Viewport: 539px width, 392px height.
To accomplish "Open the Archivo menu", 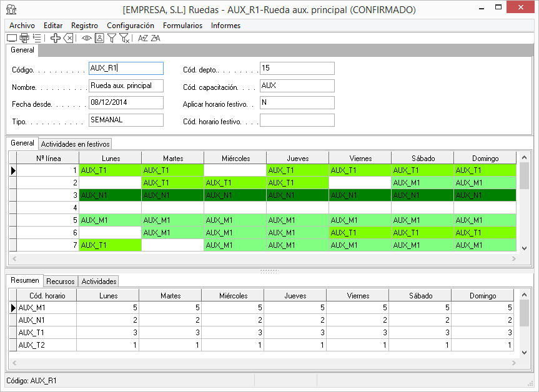I will point(22,26).
